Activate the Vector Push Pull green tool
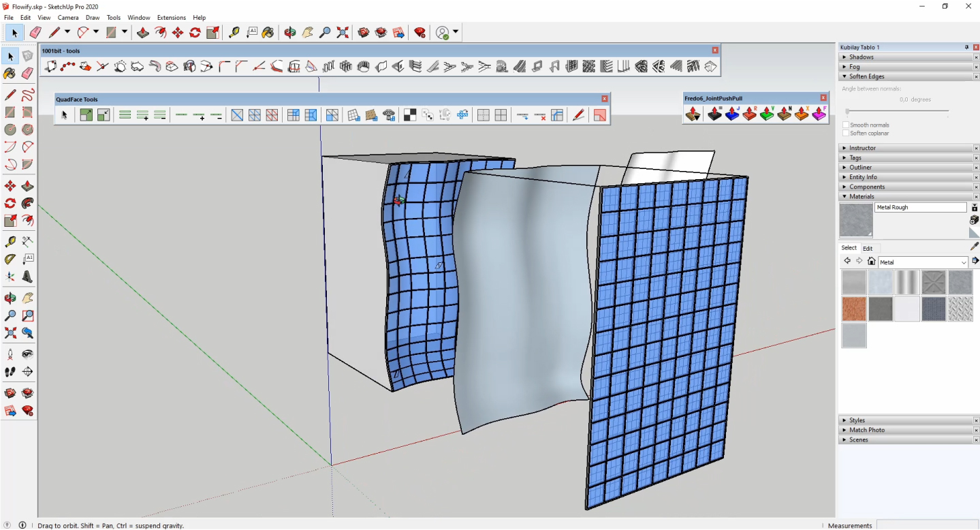The width and height of the screenshot is (980, 530). [x=767, y=114]
